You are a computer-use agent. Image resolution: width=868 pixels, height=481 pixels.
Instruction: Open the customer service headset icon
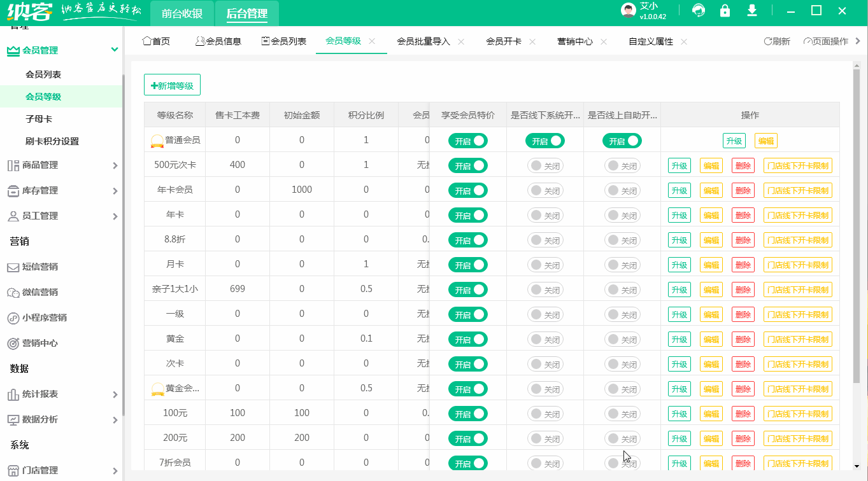click(698, 11)
